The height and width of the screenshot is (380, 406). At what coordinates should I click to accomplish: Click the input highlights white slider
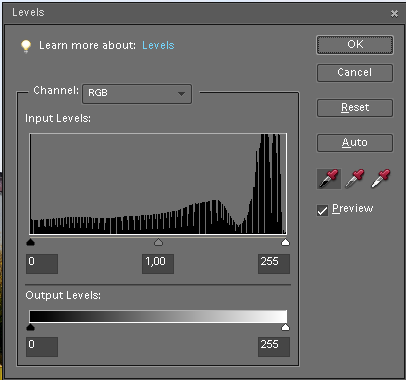[285, 242]
